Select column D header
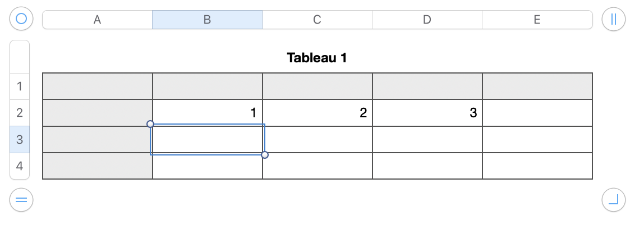The image size is (644, 229). (427, 20)
